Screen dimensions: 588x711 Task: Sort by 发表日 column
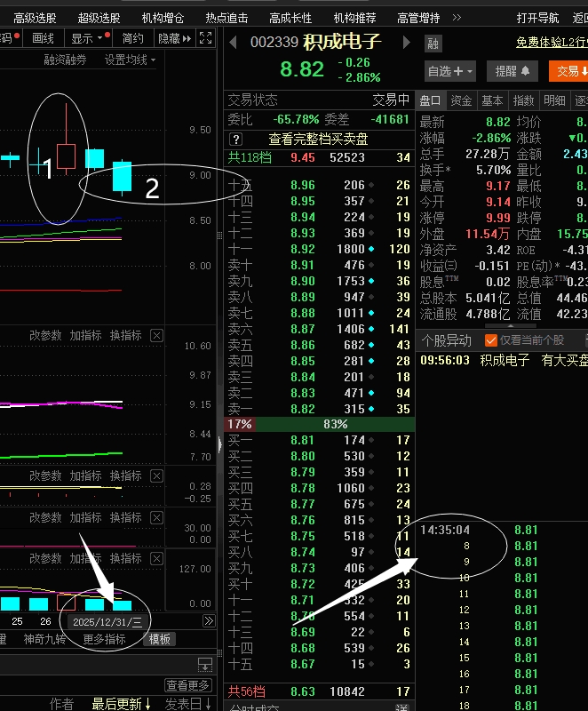[187, 704]
